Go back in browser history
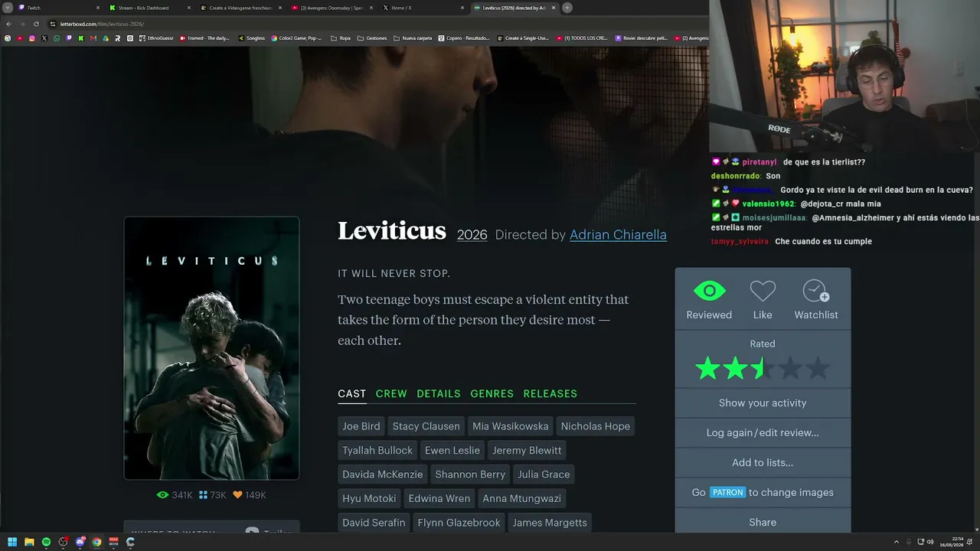Image resolution: width=980 pixels, height=551 pixels. (x=8, y=24)
